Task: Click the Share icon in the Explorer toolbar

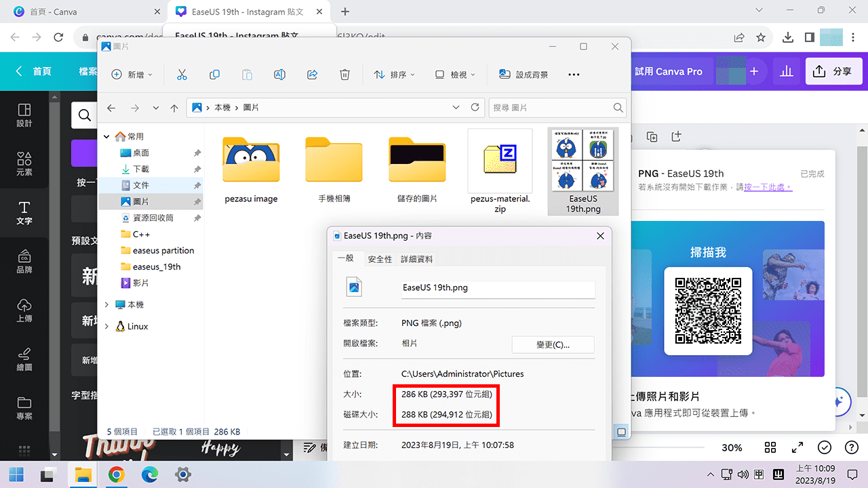Action: coord(312,75)
